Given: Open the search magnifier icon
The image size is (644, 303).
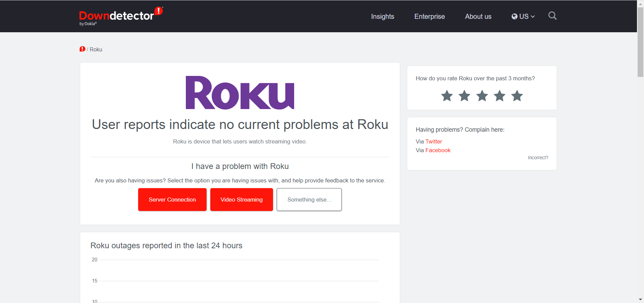Looking at the screenshot, I should (x=552, y=16).
